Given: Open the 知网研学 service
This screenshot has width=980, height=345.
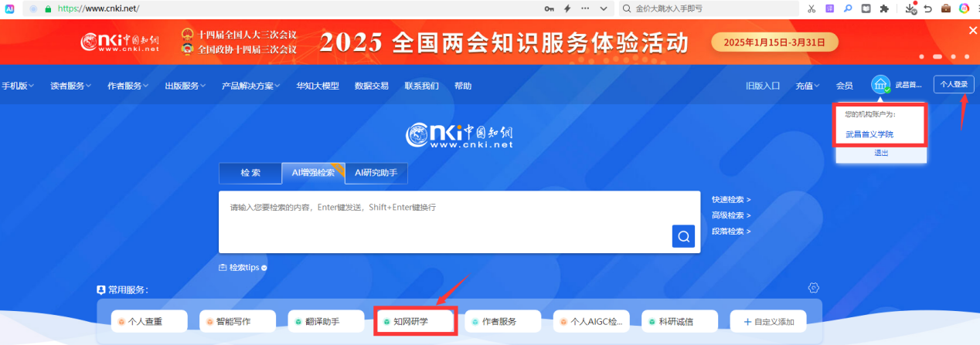Looking at the screenshot, I should [416, 321].
